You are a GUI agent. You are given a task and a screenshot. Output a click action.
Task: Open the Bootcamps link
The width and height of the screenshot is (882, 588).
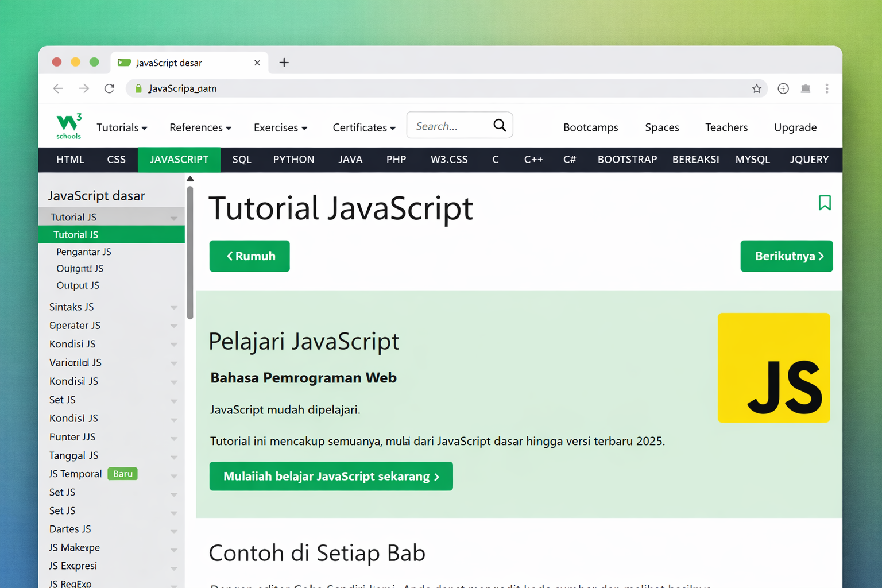[590, 127]
